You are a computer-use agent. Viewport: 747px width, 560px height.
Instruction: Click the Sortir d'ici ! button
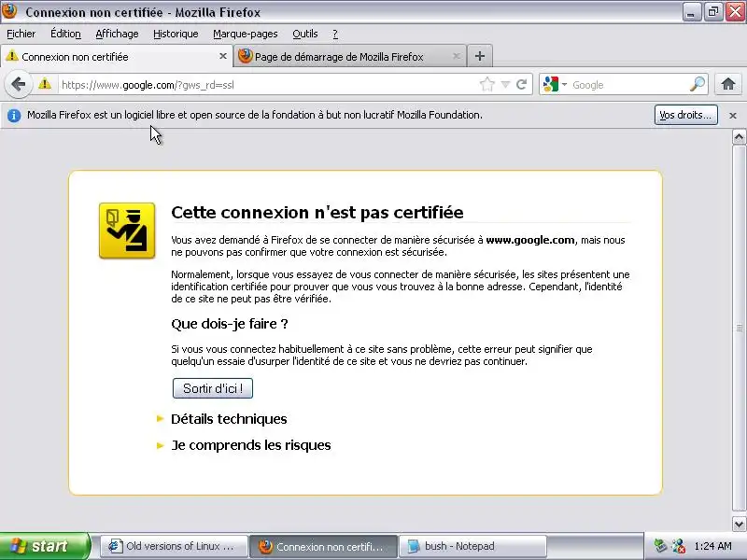tap(213, 388)
